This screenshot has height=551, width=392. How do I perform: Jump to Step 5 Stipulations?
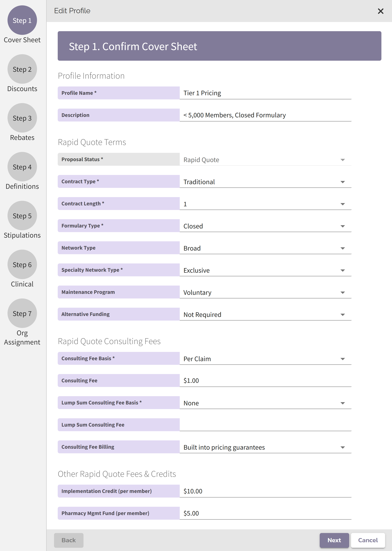coord(22,216)
